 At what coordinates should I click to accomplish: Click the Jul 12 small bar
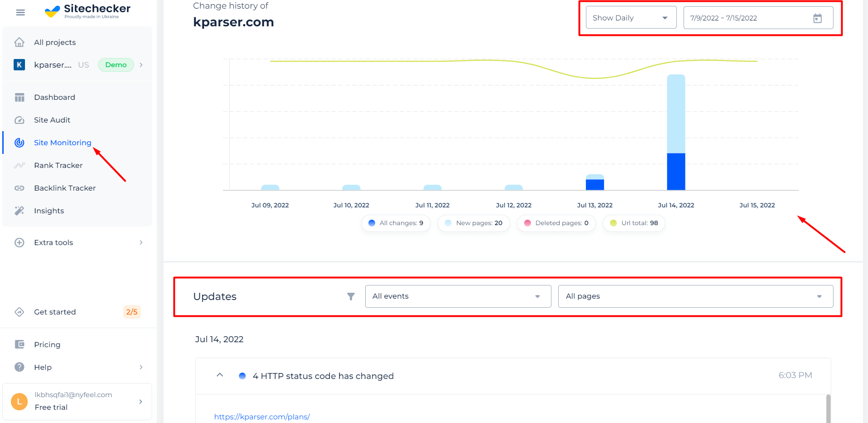coord(514,187)
